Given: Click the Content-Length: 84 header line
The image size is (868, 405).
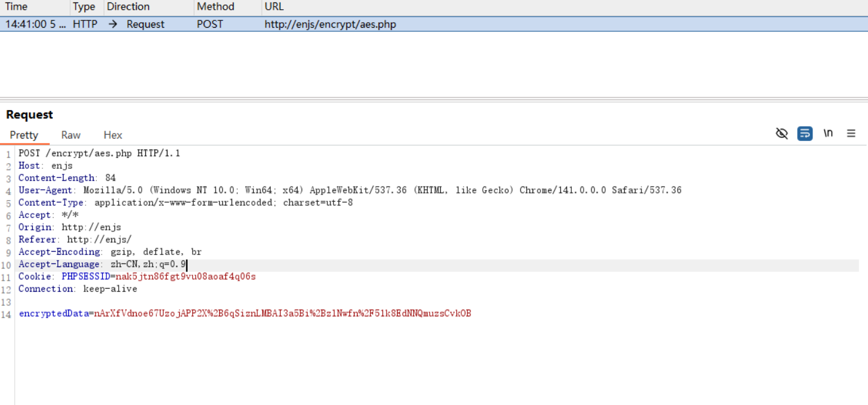Looking at the screenshot, I should [67, 178].
